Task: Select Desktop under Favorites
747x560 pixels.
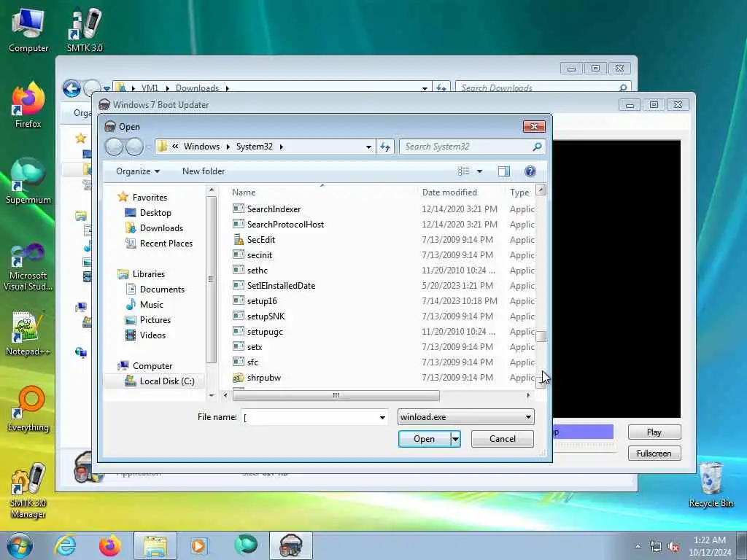Action: coord(155,213)
